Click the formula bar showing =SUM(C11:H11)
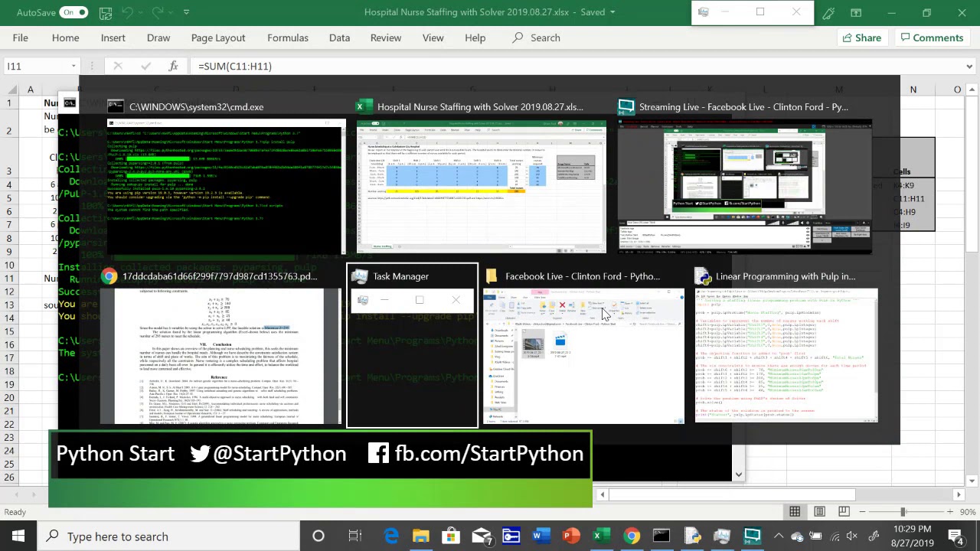980x551 pixels. (577, 66)
